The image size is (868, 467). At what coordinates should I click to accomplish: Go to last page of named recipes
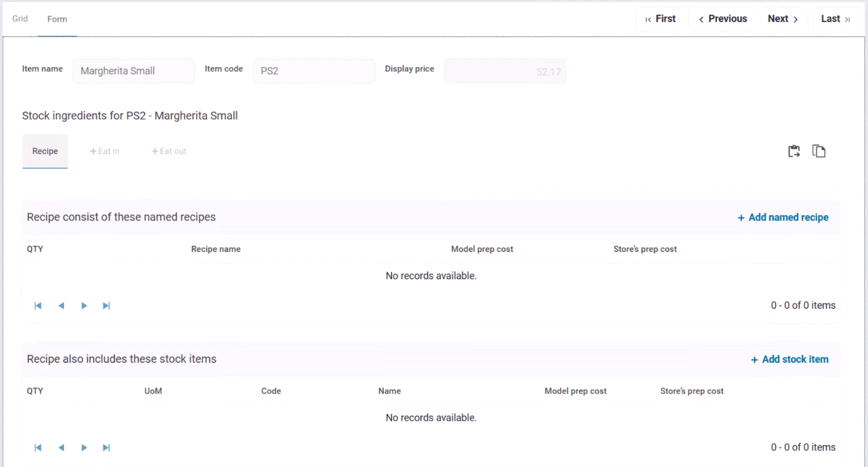pos(106,306)
